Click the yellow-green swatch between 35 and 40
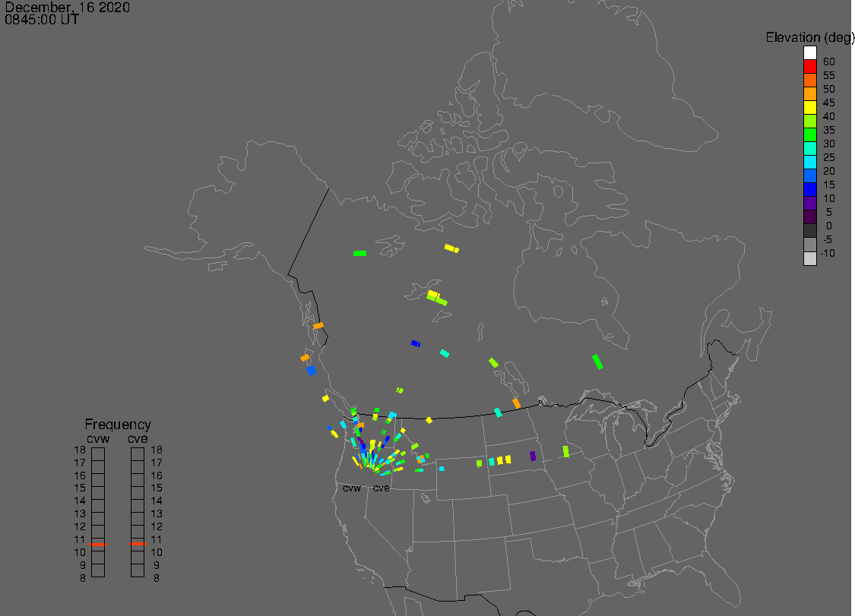Screen dimensions: 855x616 [809, 121]
